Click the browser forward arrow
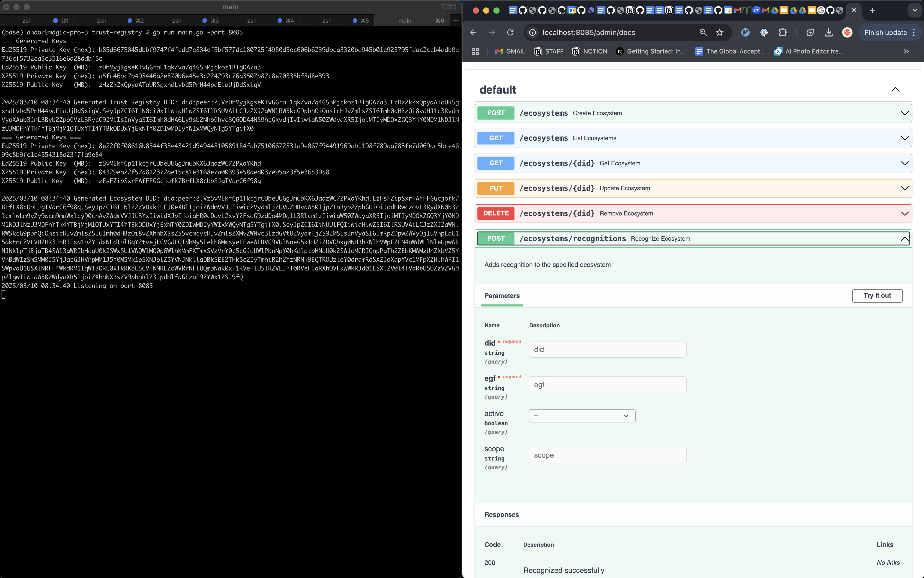Screen dimensions: 924x578 492,32
